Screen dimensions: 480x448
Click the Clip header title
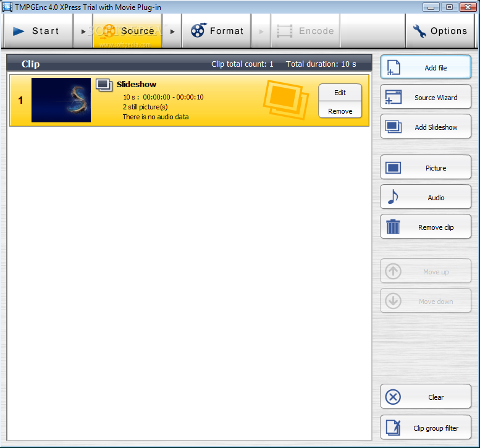(30, 64)
